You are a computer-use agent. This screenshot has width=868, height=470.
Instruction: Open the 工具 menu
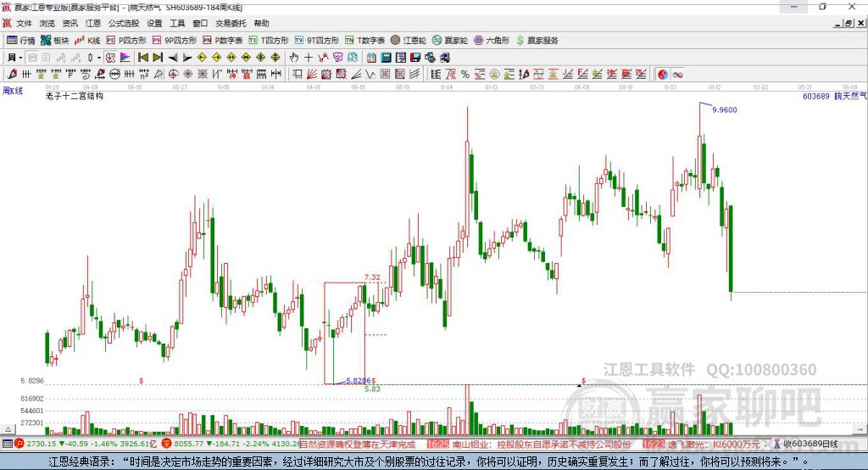pyautogui.click(x=177, y=23)
